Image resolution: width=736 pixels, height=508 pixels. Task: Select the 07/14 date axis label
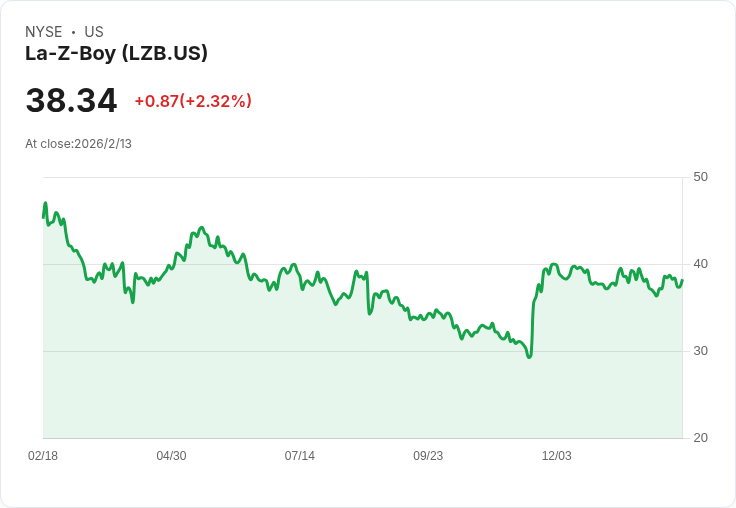coord(300,456)
